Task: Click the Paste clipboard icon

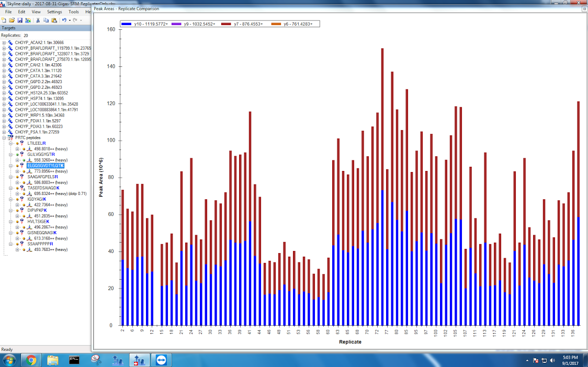Action: tap(54, 20)
